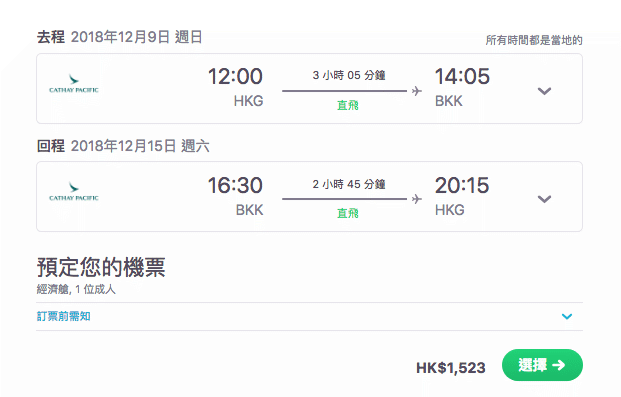Expand the 訂票前需知 chevron
The image size is (621, 397).
tap(567, 316)
